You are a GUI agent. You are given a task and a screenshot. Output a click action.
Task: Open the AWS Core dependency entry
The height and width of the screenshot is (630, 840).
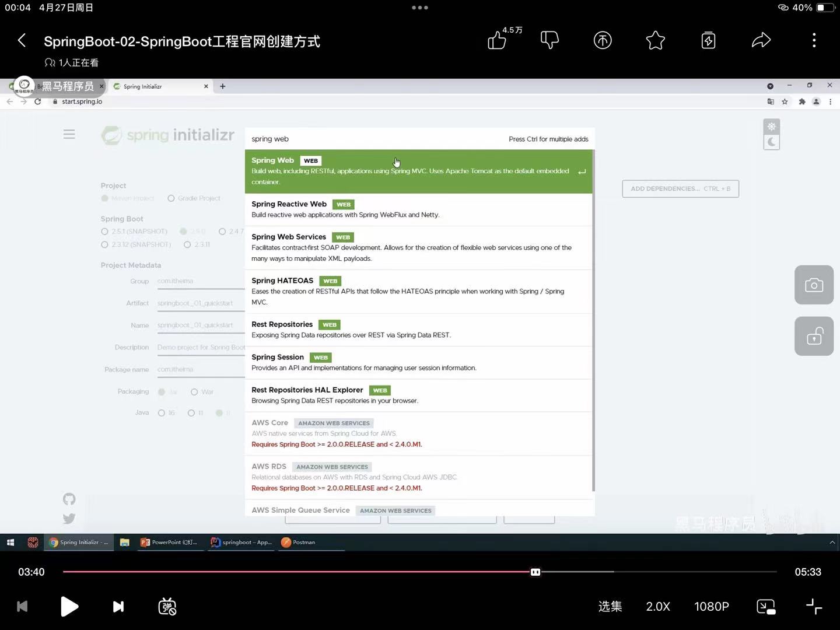(418, 434)
